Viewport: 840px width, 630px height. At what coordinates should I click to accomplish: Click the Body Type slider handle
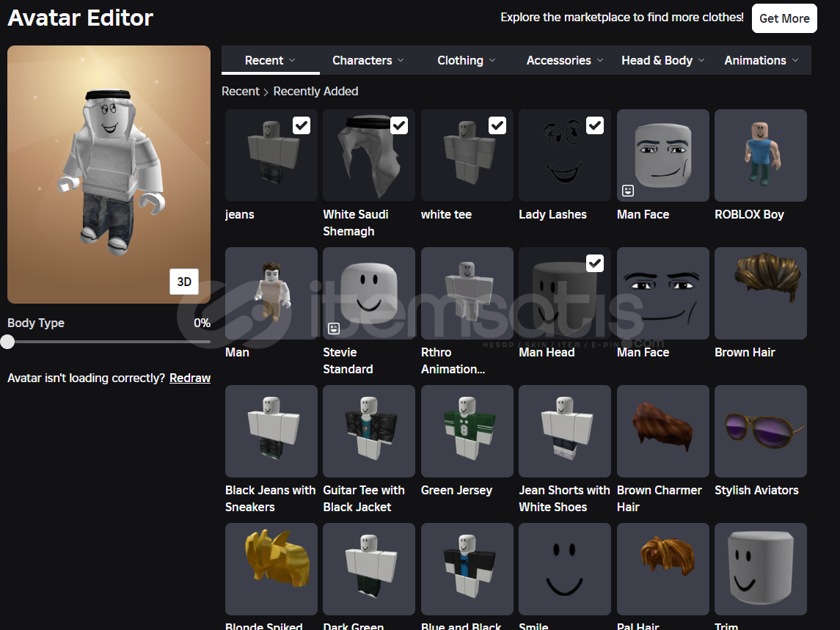(7, 342)
